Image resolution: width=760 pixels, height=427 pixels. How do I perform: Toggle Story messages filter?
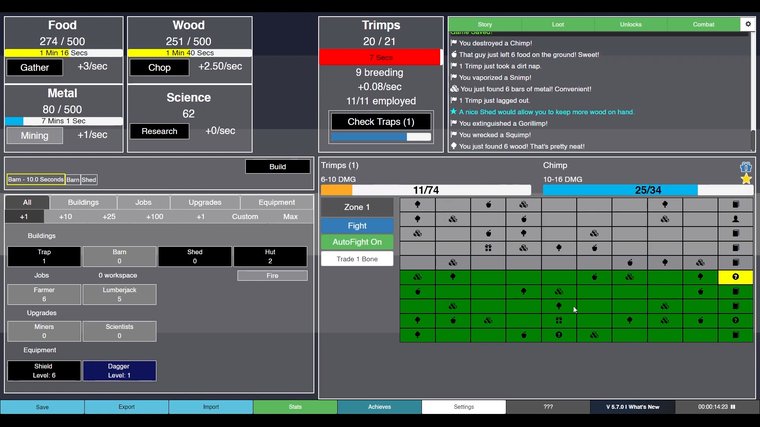tap(485, 23)
